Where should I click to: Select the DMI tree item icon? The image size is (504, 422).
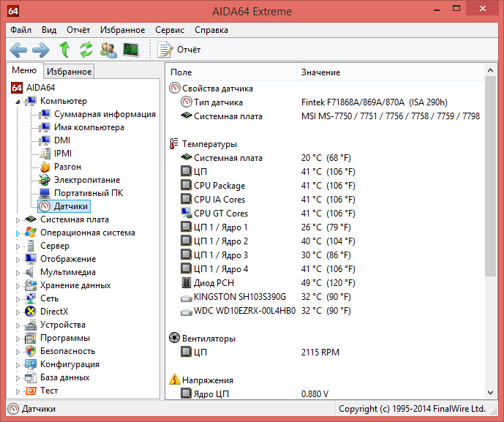click(45, 140)
